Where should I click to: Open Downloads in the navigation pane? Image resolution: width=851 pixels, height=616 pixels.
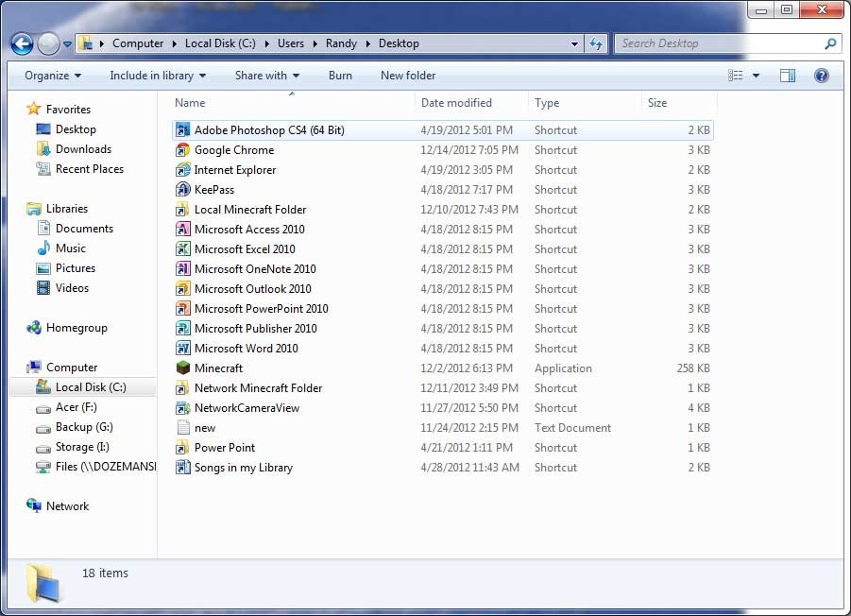coord(83,149)
